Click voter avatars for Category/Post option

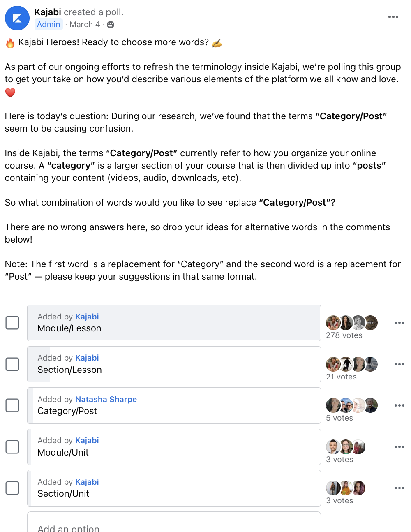click(351, 405)
